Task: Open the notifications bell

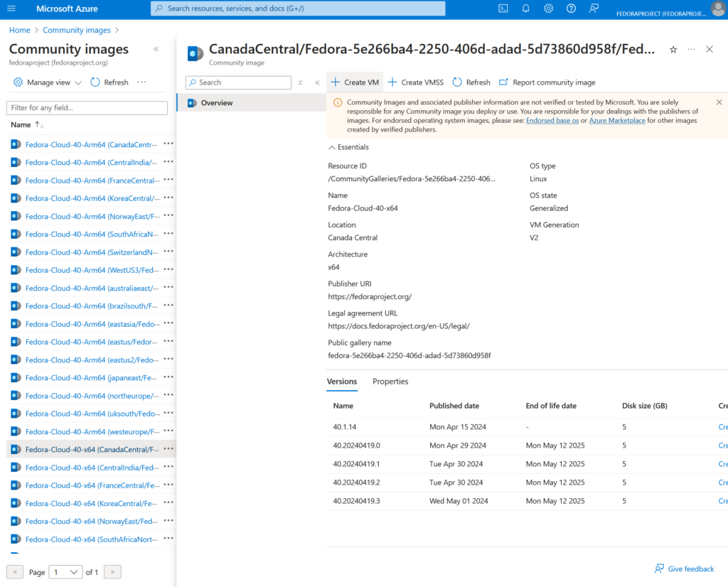Action: click(525, 9)
